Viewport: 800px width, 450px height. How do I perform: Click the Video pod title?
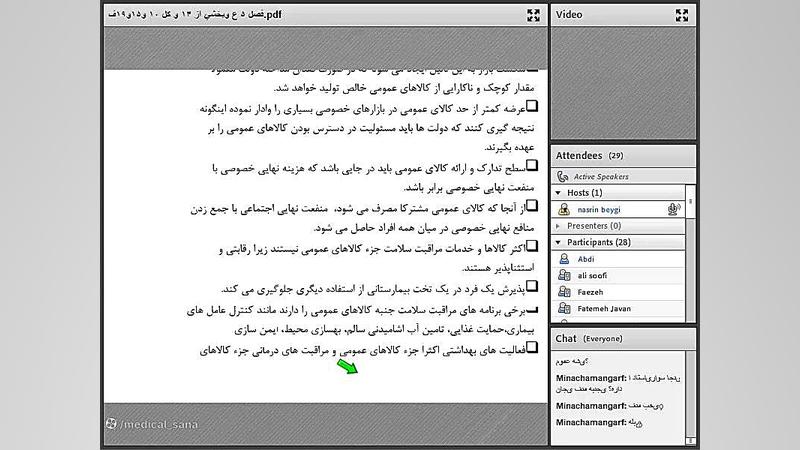[x=569, y=15]
